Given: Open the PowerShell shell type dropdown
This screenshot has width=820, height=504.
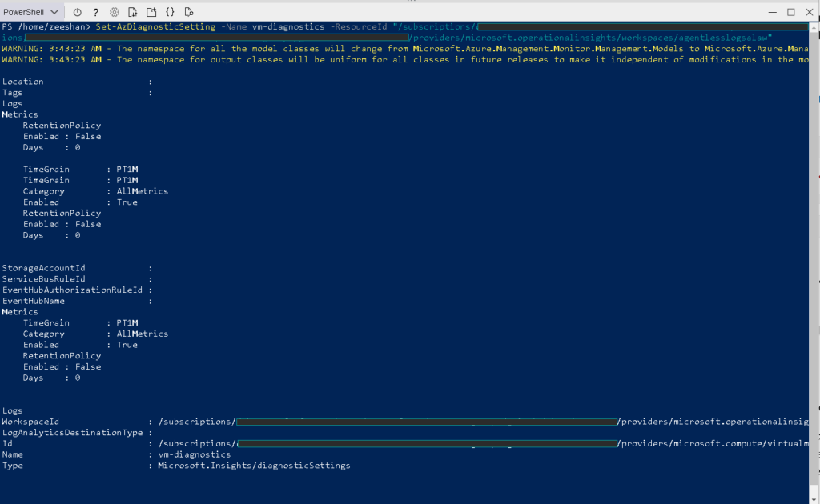Looking at the screenshot, I should pos(31,12).
